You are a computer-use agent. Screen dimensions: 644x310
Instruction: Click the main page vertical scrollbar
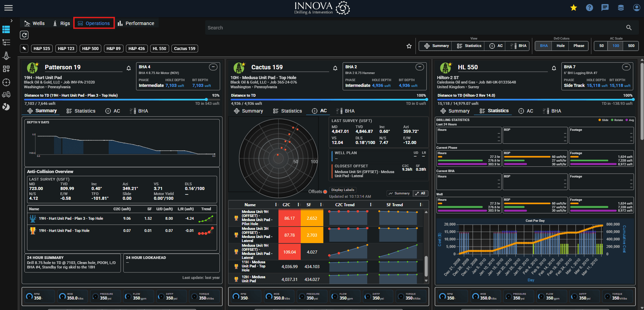point(642,101)
